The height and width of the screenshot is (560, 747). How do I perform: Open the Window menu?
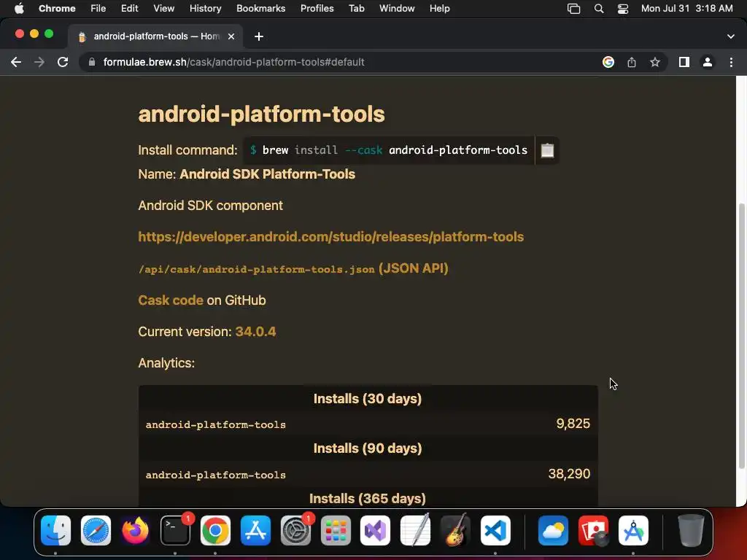pos(397,9)
